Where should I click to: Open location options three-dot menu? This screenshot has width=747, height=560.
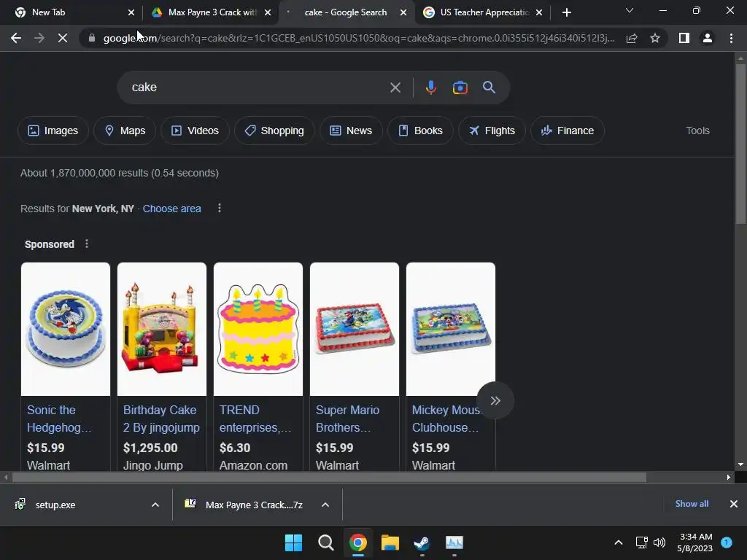pos(219,208)
